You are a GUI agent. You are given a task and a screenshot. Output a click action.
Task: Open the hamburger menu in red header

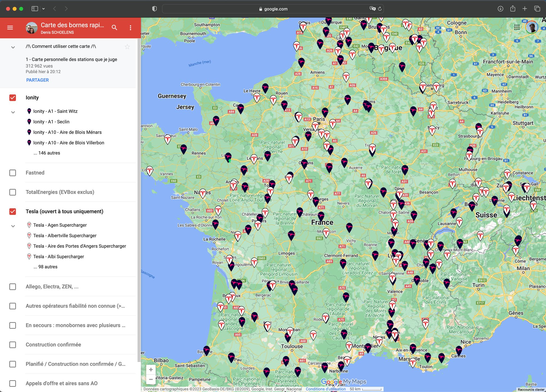click(x=10, y=28)
